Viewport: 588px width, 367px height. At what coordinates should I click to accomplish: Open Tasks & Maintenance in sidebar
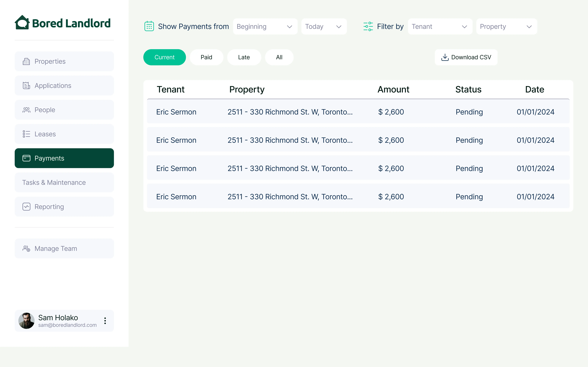[x=64, y=182]
